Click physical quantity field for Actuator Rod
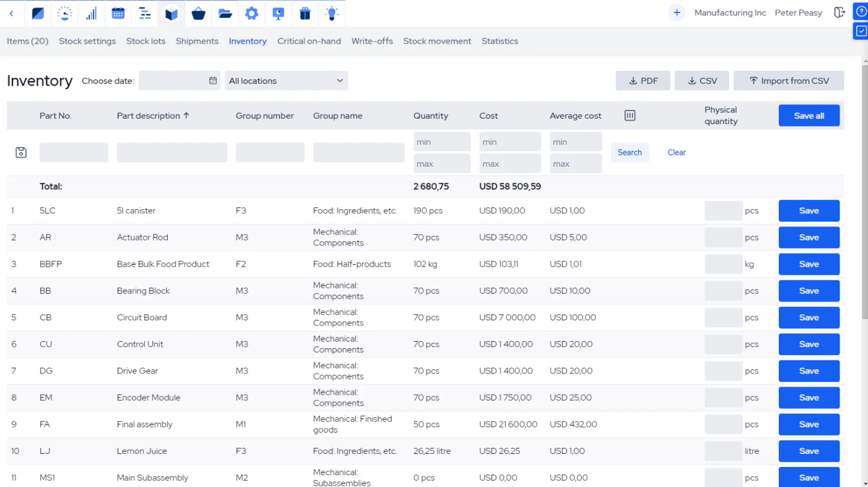The width and height of the screenshot is (868, 487). coord(723,237)
